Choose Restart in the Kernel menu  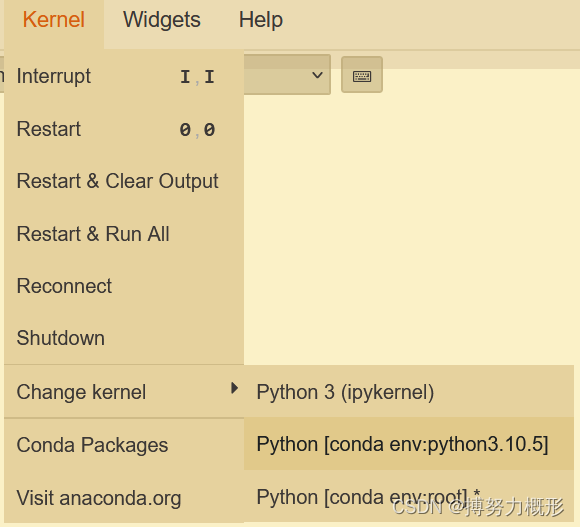click(124, 129)
